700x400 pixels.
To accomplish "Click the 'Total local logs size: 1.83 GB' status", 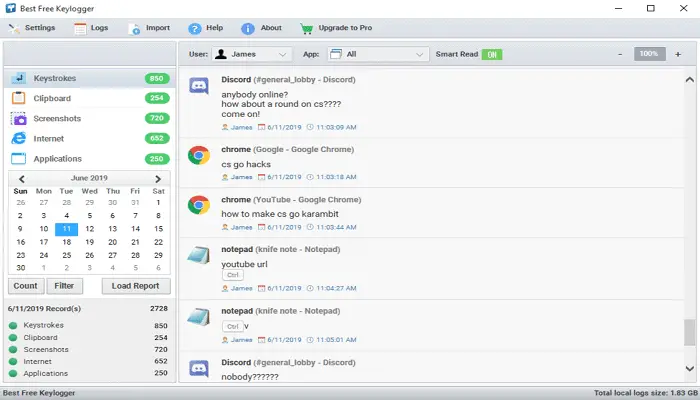I will pos(645,393).
